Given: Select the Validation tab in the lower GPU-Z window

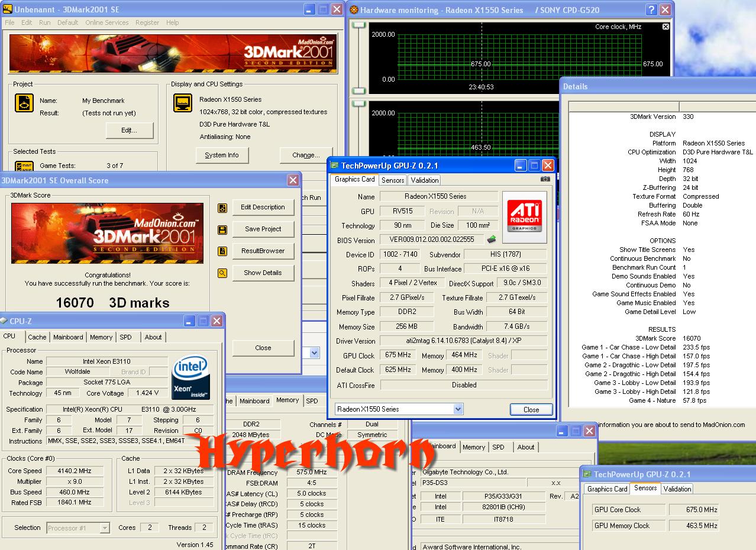Looking at the screenshot, I should (x=677, y=489).
